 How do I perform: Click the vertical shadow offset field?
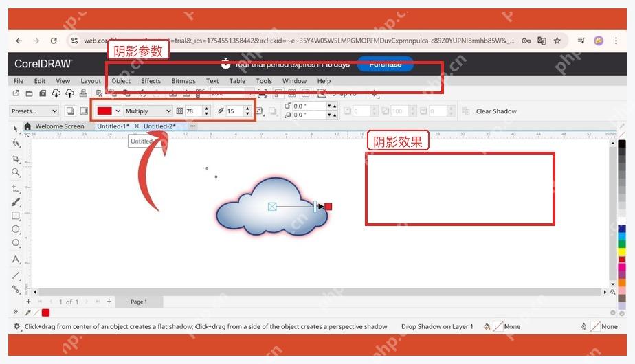pos(309,115)
